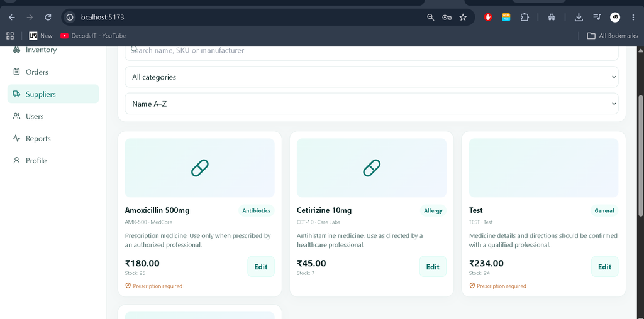Click the Cetirizine card pill image
Screen dimensions: 644x319
click(x=372, y=168)
